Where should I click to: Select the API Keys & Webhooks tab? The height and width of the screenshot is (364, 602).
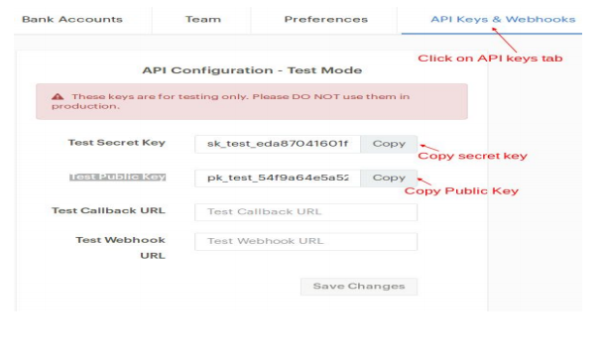(503, 19)
